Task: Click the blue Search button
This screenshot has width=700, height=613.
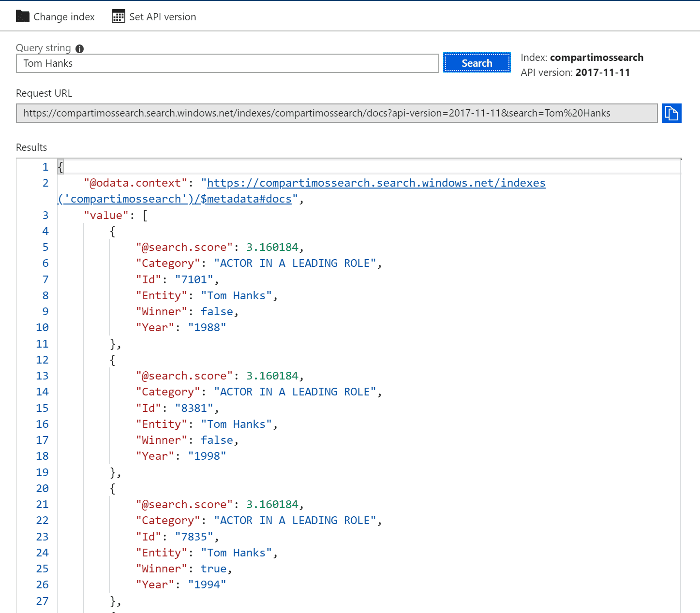Action: click(x=477, y=63)
